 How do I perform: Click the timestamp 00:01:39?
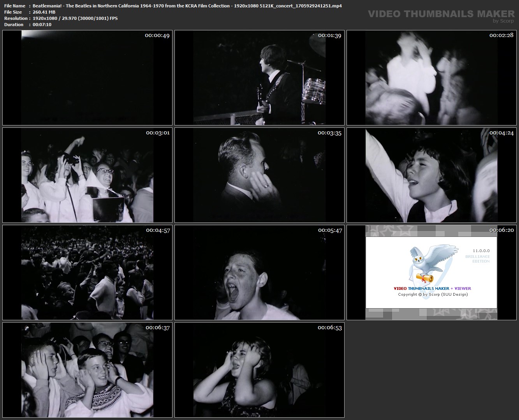329,35
